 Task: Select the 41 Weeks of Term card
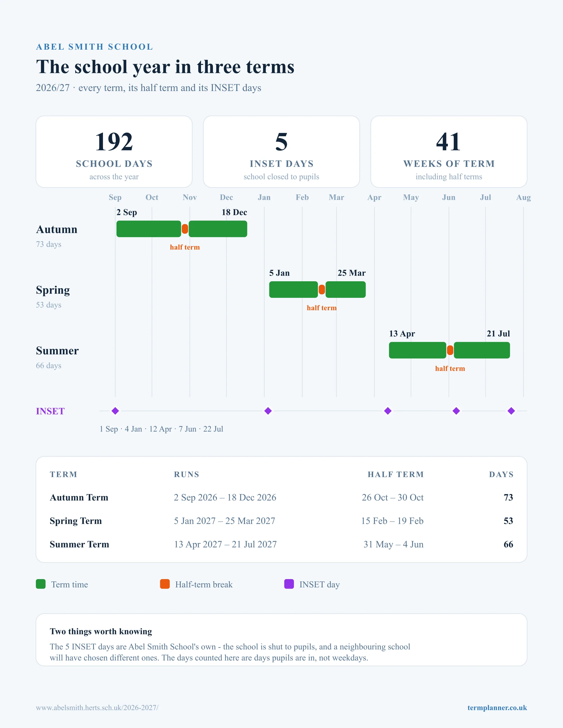(449, 152)
